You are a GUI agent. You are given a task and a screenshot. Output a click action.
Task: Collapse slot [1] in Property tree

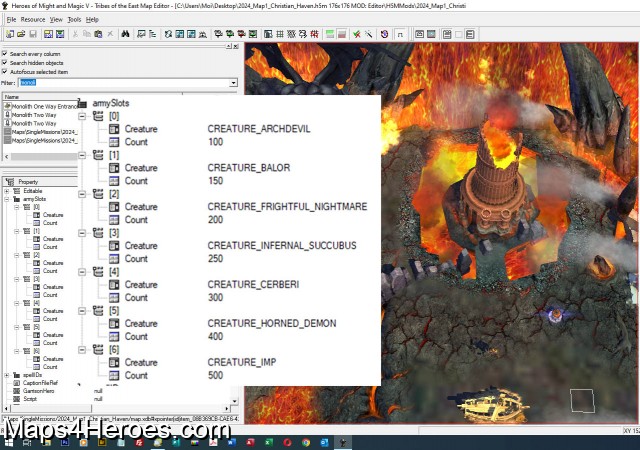pyautogui.click(x=17, y=231)
